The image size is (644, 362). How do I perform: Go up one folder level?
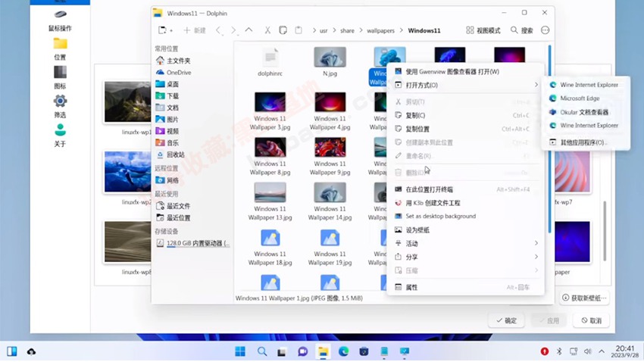pos(249,30)
